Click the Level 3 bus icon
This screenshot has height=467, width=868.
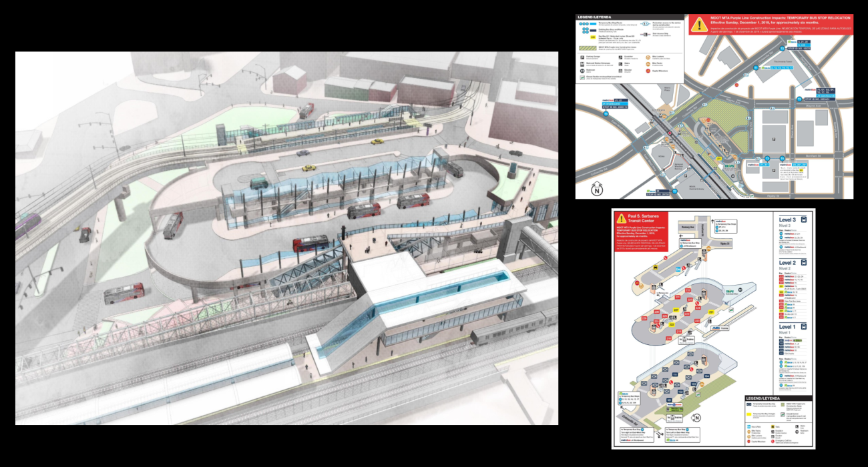click(805, 219)
